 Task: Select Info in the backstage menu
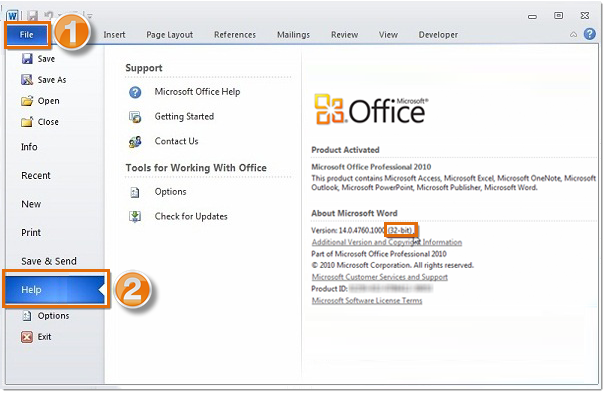pos(29,147)
